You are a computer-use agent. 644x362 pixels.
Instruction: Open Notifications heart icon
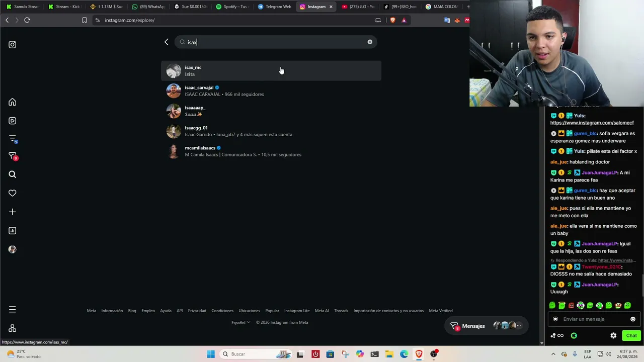click(x=13, y=193)
